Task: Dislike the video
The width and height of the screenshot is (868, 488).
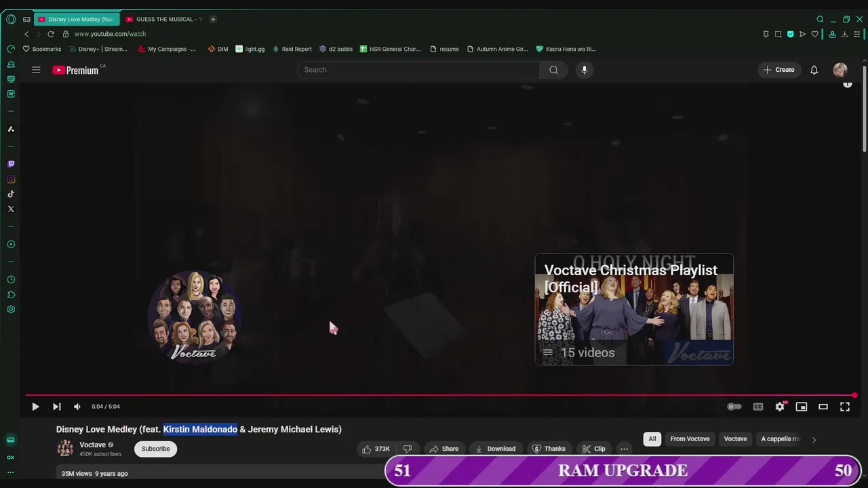Action: click(408, 449)
